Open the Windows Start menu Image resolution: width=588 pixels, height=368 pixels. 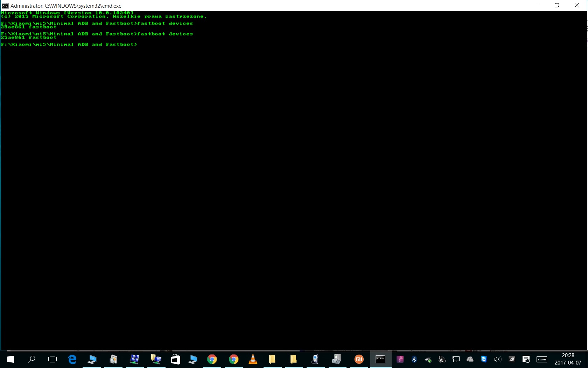tap(10, 359)
